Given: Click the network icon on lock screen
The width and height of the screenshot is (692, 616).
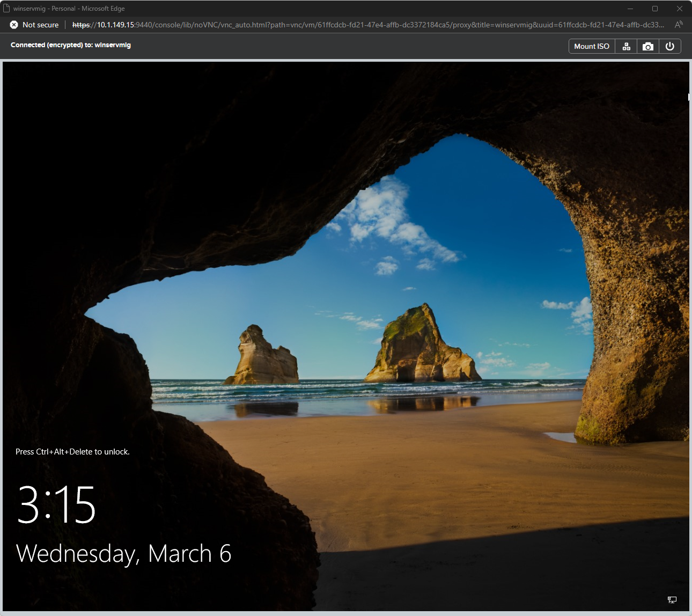Looking at the screenshot, I should point(672,599).
